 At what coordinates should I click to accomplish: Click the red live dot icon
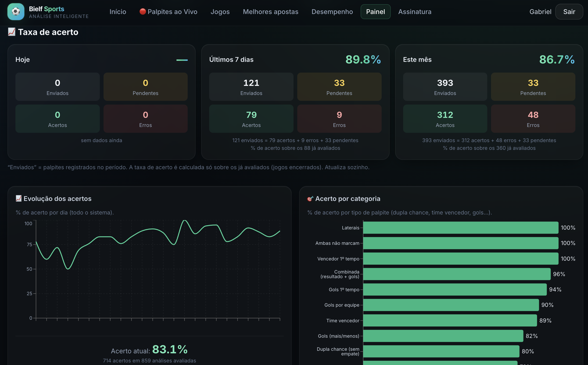[143, 11]
